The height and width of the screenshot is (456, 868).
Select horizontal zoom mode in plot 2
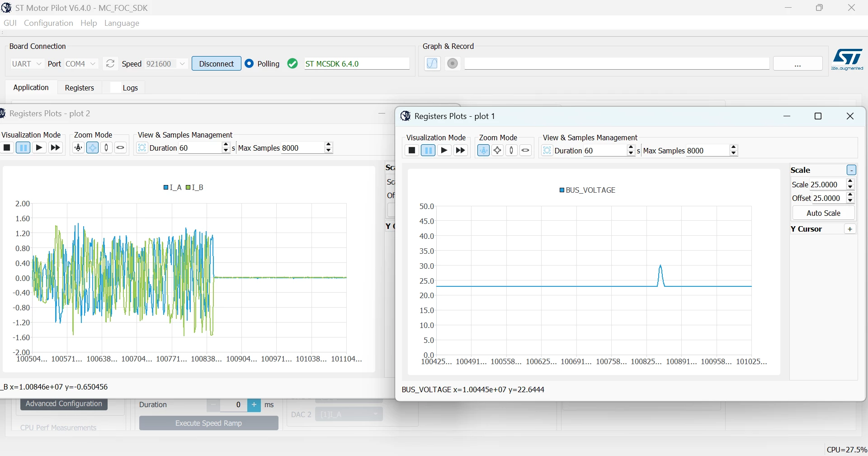pos(120,147)
